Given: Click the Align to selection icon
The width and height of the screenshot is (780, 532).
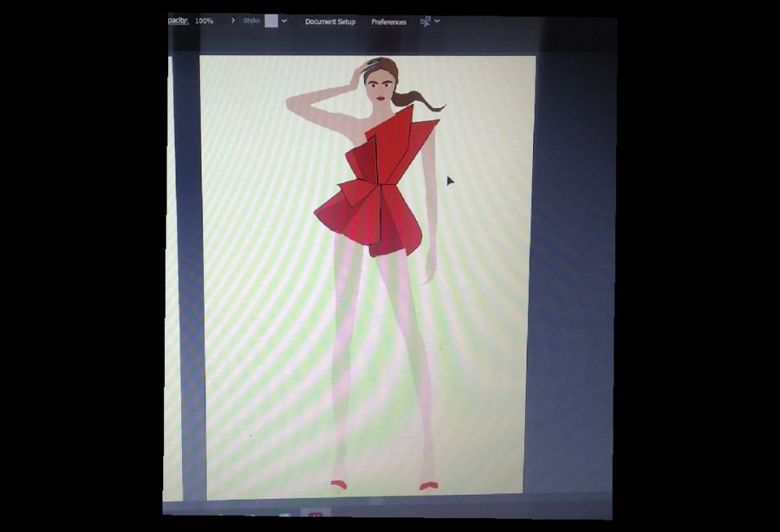Looking at the screenshot, I should [x=425, y=21].
